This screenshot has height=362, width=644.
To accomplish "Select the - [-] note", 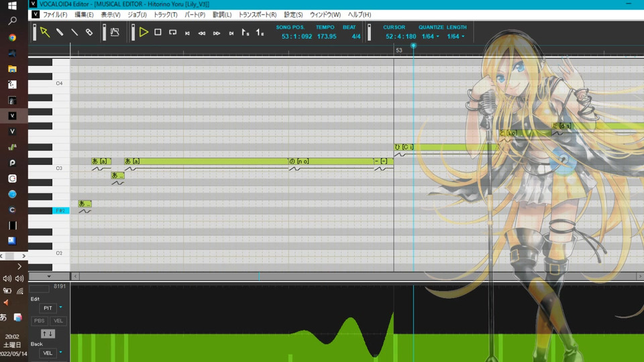I will 384,162.
